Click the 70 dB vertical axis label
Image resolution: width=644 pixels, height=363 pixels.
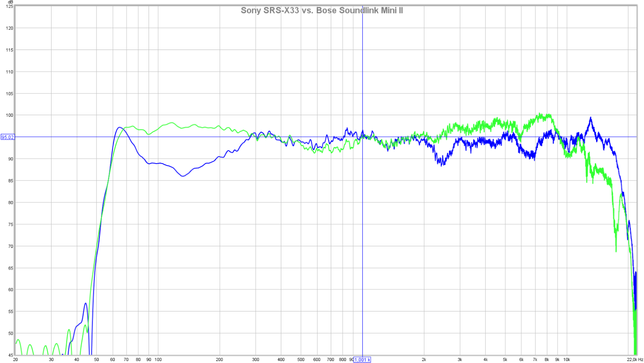coord(11,246)
